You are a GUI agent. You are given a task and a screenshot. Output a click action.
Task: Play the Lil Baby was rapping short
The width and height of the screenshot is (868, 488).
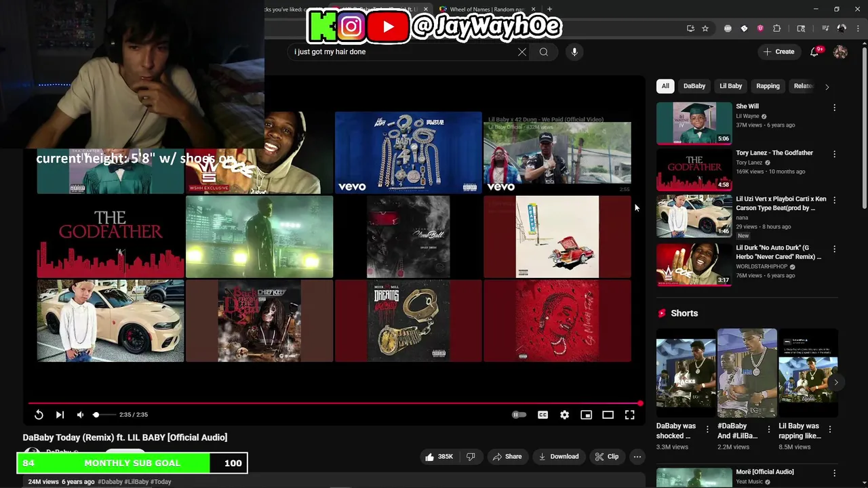(x=808, y=373)
